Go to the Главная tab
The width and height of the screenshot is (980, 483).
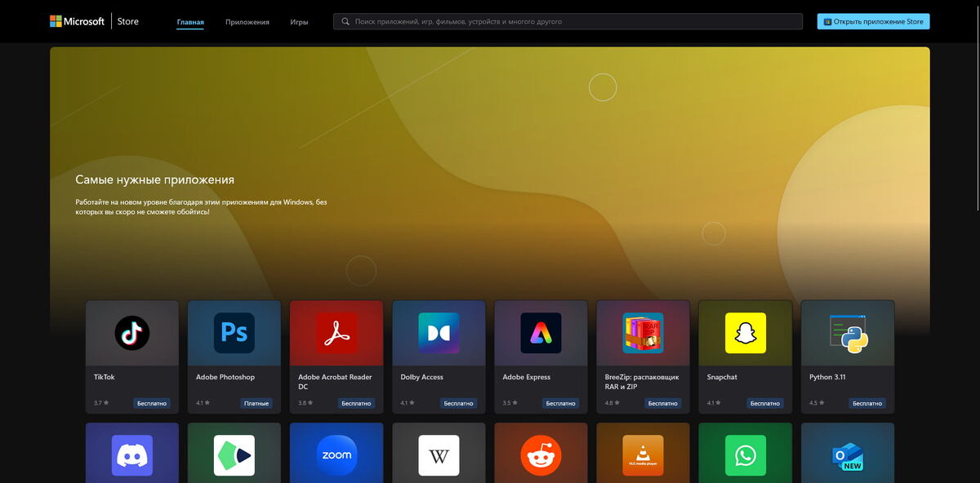(190, 22)
